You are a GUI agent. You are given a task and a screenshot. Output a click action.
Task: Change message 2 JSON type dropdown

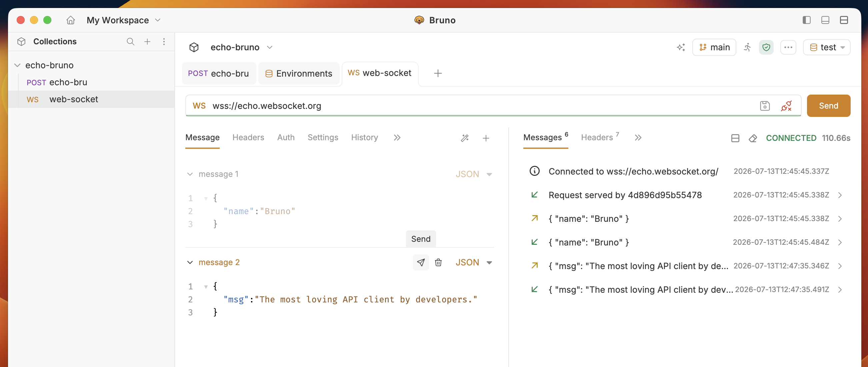pyautogui.click(x=474, y=262)
